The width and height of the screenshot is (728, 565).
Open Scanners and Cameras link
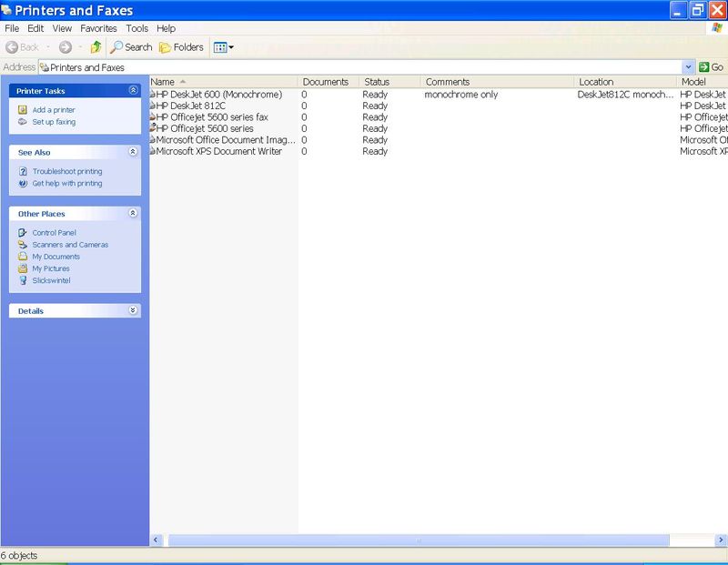[70, 245]
